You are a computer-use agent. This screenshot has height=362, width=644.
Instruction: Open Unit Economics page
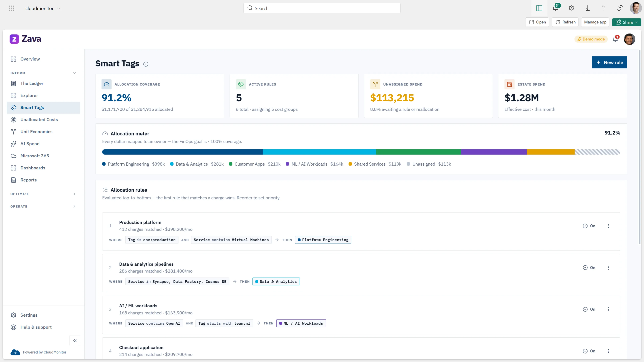click(x=43, y=132)
